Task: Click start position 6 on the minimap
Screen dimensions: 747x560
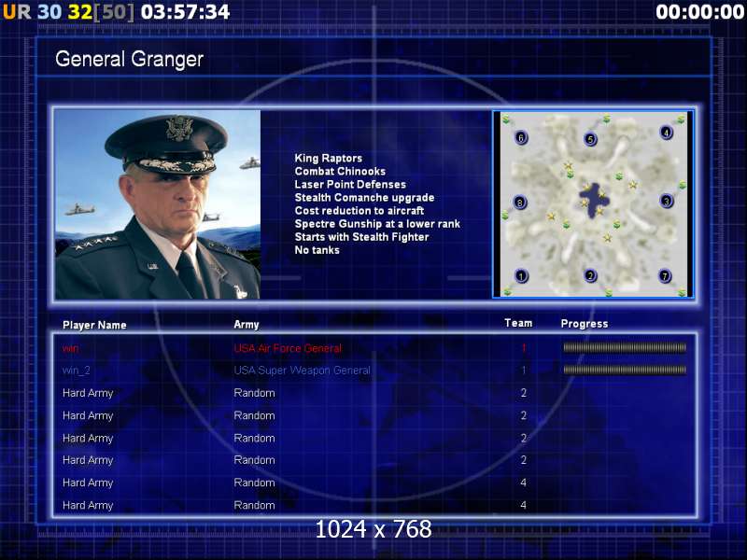Action: 521,137
